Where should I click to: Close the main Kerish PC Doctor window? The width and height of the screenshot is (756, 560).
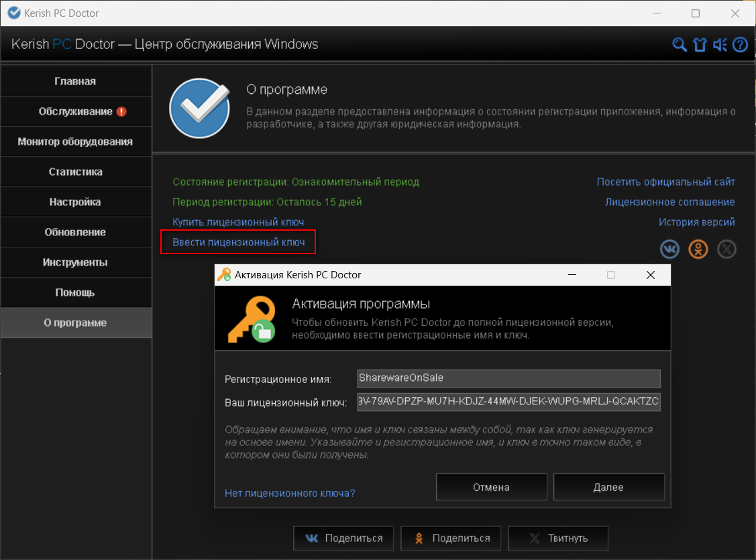[x=735, y=13]
